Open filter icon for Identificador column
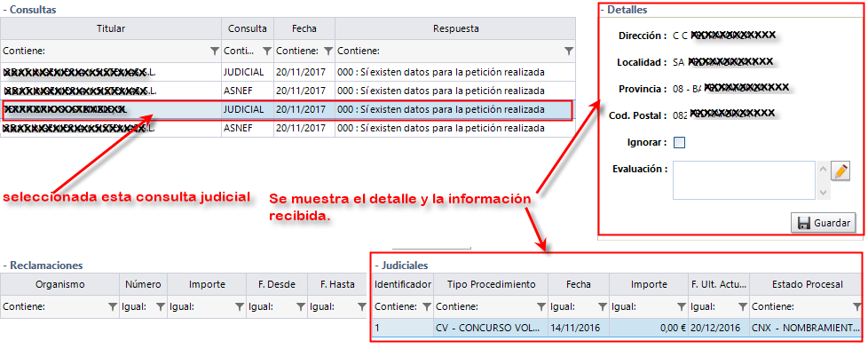Viewport: 868px width, 349px height. [x=427, y=306]
